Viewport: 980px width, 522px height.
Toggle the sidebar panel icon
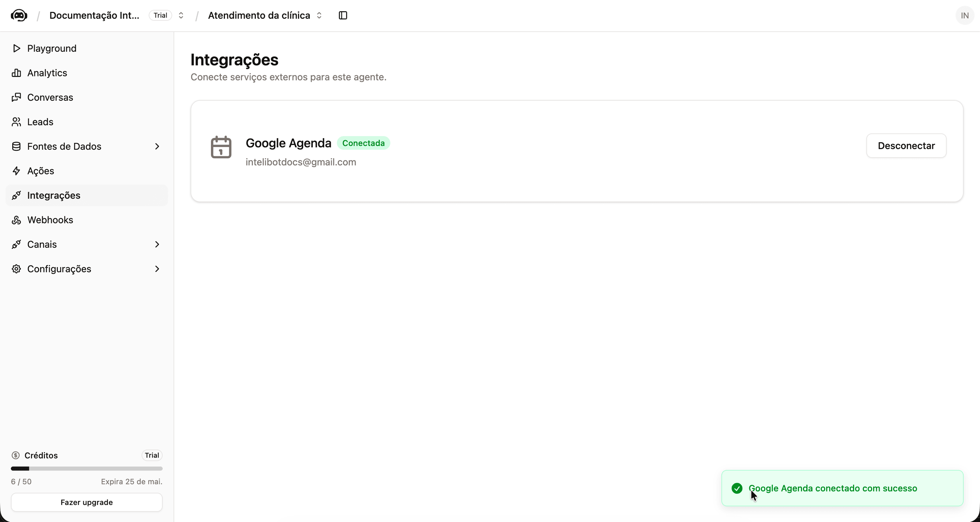tap(343, 16)
